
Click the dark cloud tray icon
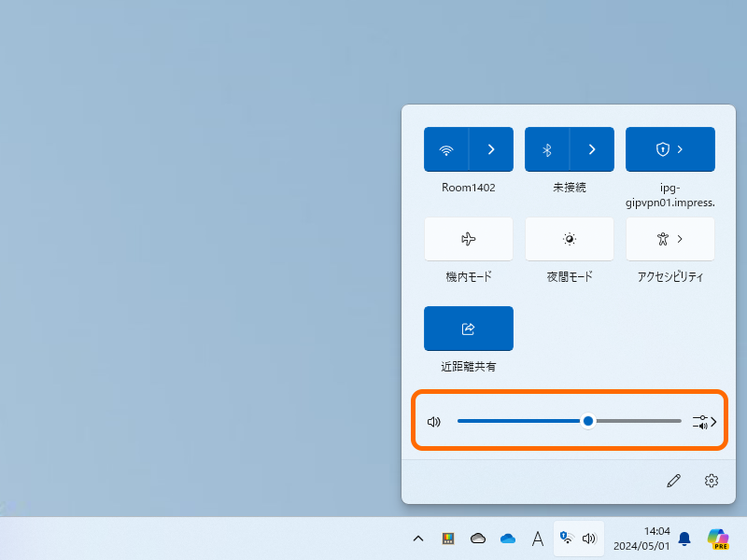click(x=478, y=539)
